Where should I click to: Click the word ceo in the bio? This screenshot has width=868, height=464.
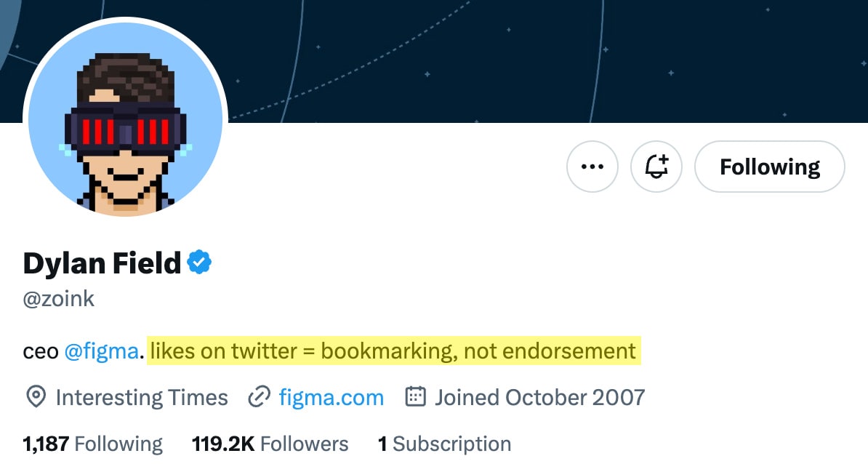(41, 351)
